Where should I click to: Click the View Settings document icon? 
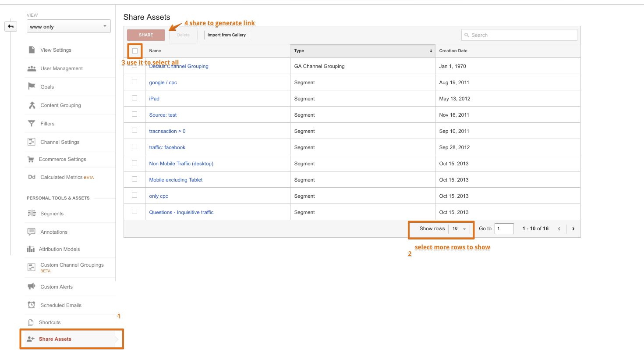point(32,50)
